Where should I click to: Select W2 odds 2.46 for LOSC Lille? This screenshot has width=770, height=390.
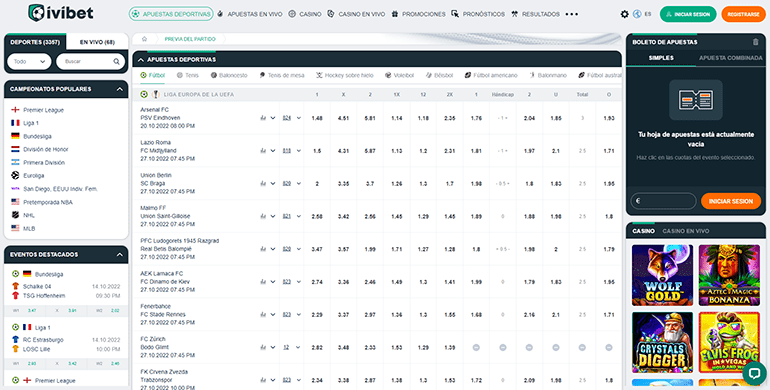click(115, 364)
